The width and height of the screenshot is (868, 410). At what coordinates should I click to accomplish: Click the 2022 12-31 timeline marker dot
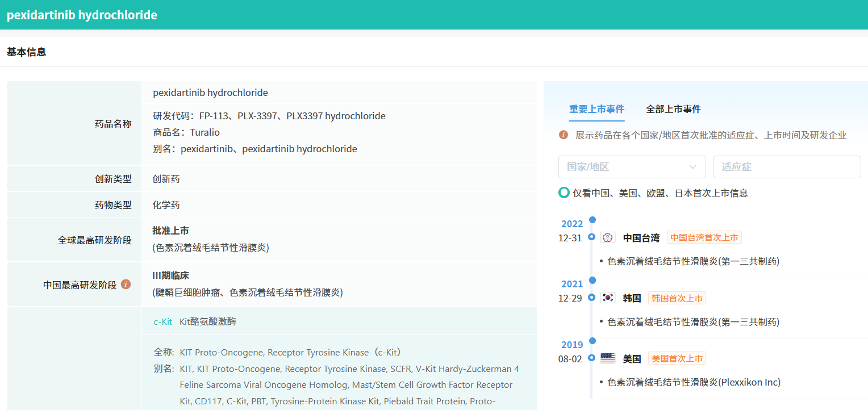click(x=592, y=237)
